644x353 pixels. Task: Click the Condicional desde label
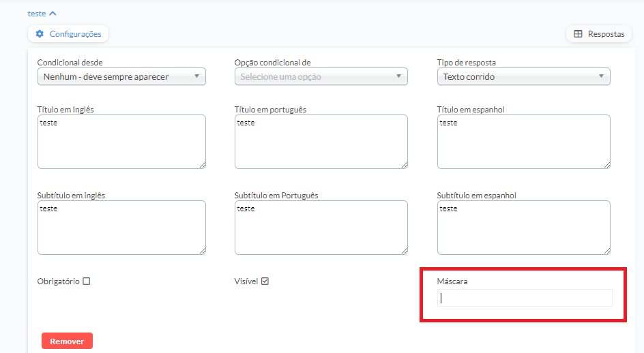click(x=70, y=63)
